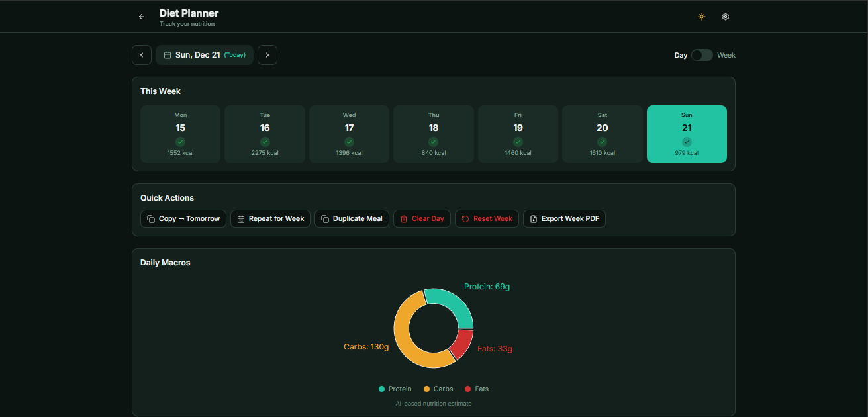
Task: Click the copy icon in Copy → Tomorrow
Action: (x=150, y=218)
